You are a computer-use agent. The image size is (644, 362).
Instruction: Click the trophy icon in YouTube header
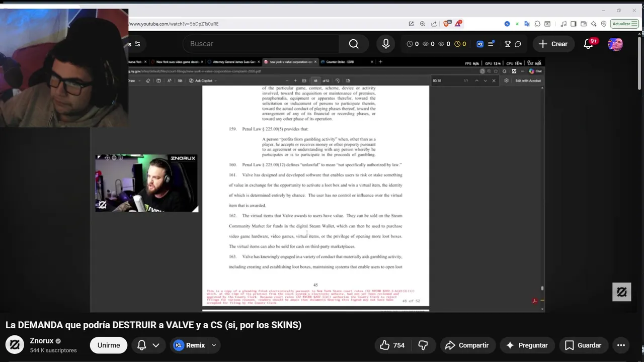508,44
